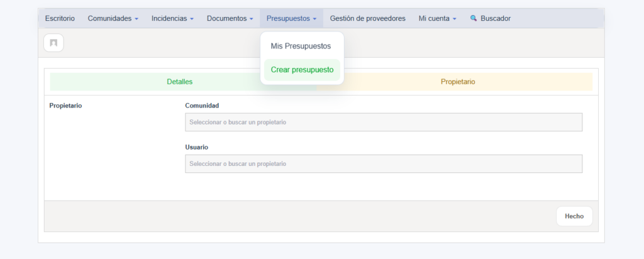Collapse the Presupuestos dropdown menu
Image resolution: width=644 pixels, height=259 pixels.
[292, 18]
